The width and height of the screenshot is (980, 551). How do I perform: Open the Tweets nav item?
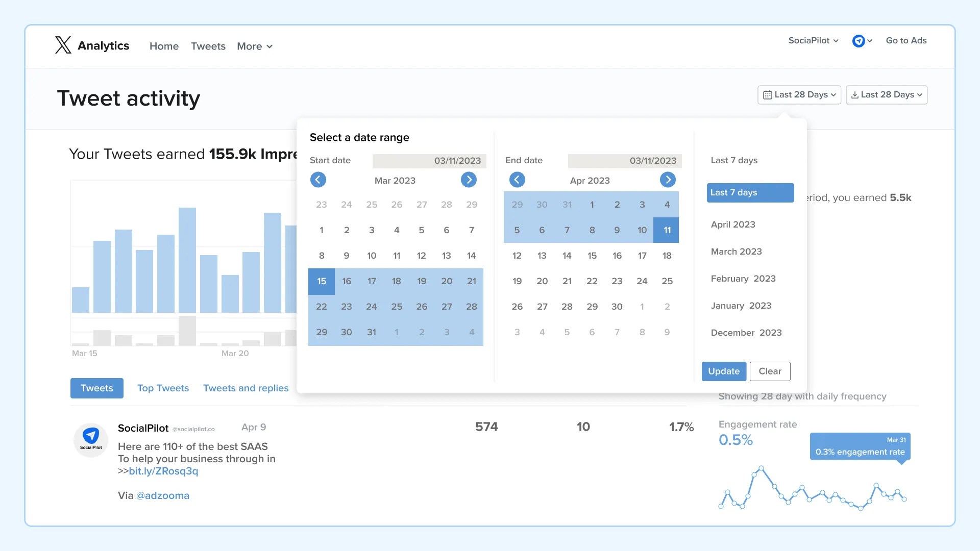click(x=208, y=46)
